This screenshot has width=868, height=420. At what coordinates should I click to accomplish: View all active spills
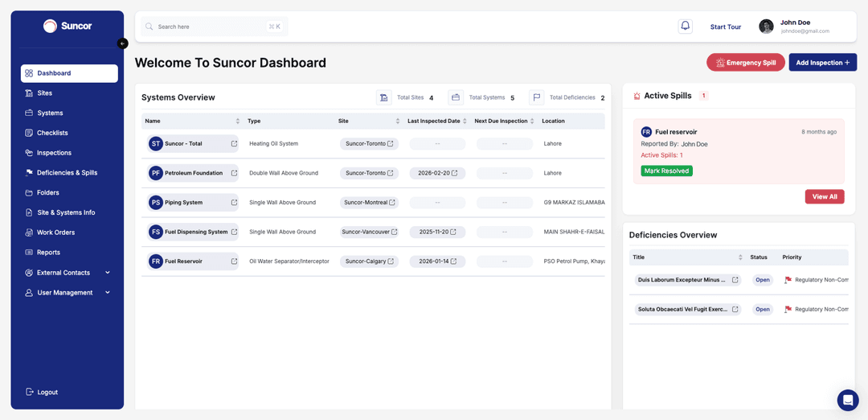(x=825, y=196)
